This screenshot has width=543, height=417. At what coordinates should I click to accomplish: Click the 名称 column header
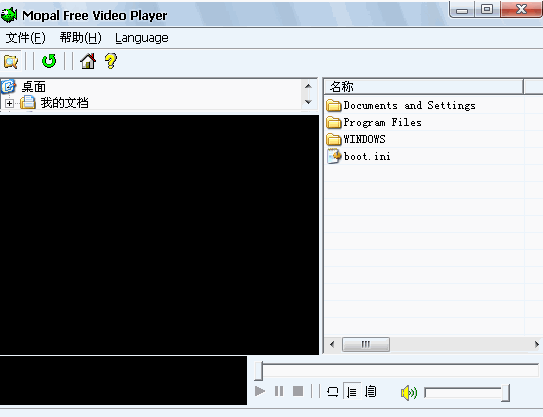[x=424, y=87]
